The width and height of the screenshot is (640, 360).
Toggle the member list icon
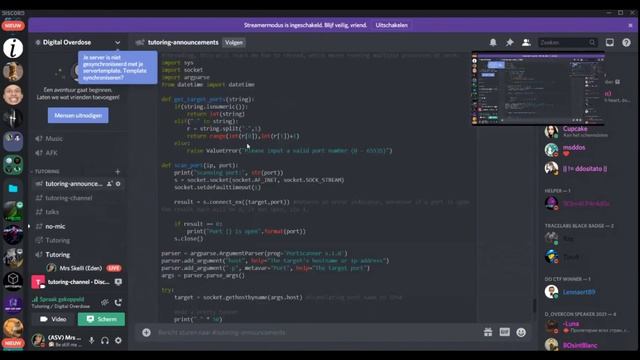[x=526, y=42]
